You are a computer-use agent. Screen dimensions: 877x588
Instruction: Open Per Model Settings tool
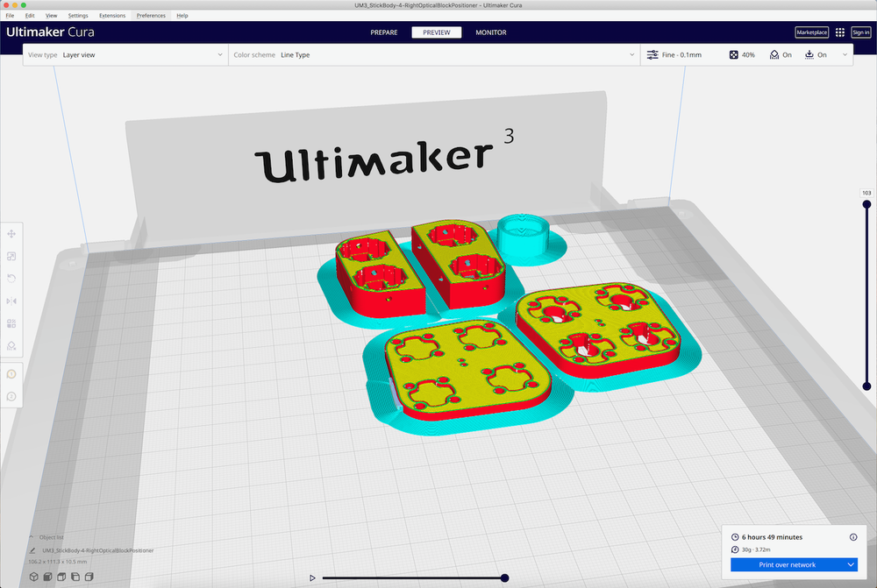point(11,323)
